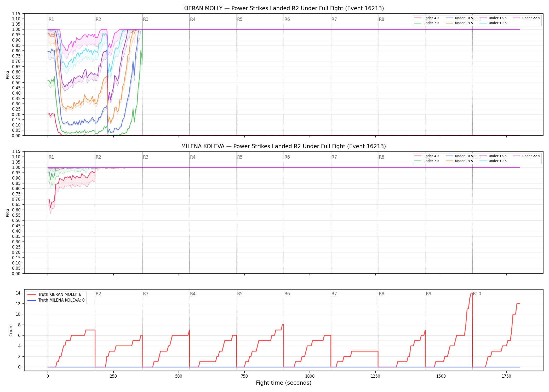
Task: Select the R2 round marker in Kieran Molly chart
Action: 98,19
